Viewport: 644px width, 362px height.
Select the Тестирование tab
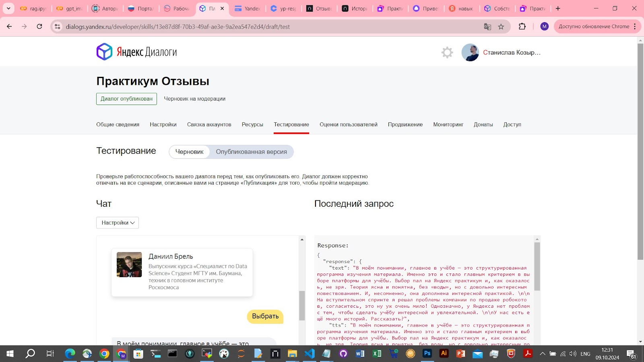291,125
